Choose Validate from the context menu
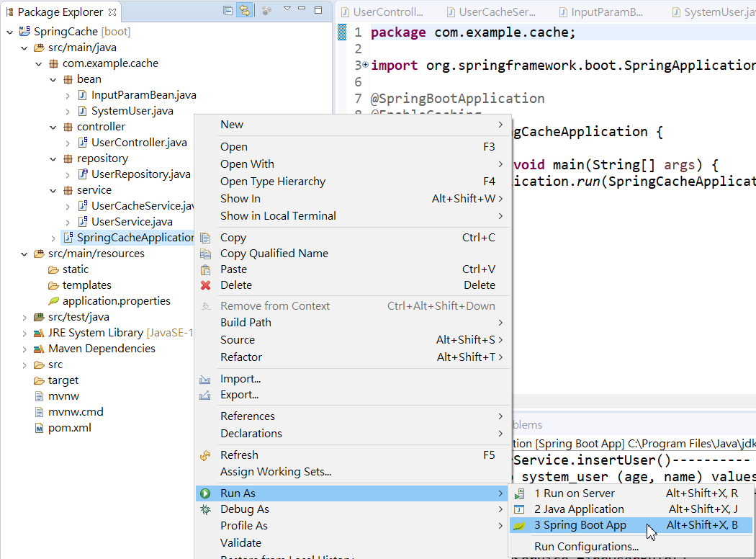Image resolution: width=756 pixels, height=559 pixels. coord(353,543)
